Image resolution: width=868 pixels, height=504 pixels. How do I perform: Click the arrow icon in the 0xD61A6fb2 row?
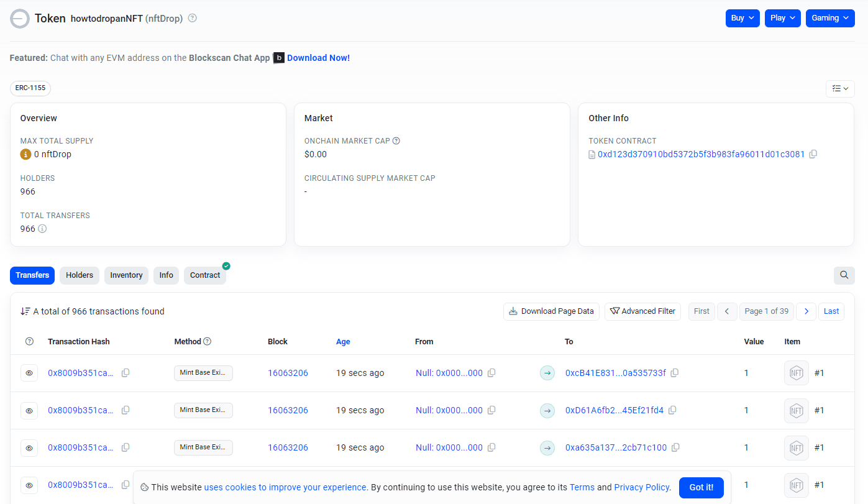[x=547, y=410]
